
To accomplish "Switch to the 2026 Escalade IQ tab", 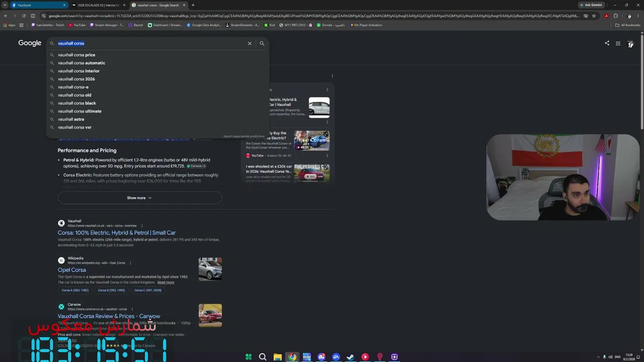I will (x=99, y=5).
